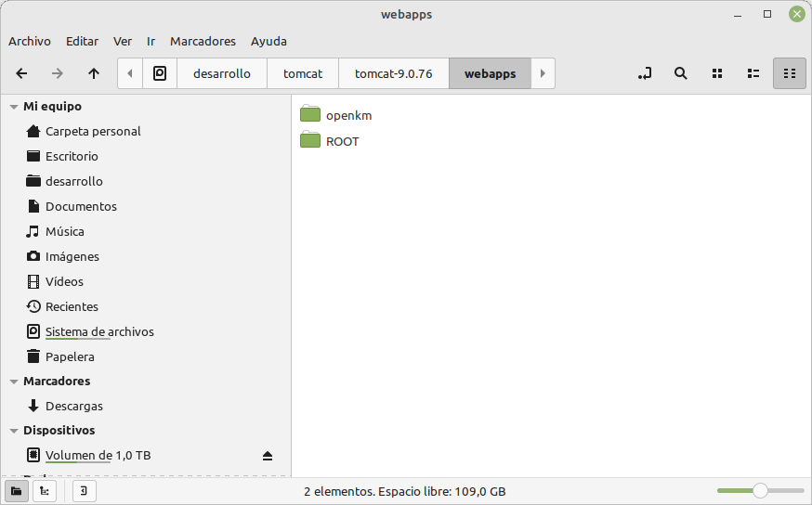
Task: Hide the sidebar using the status bar button
Action: (x=84, y=491)
